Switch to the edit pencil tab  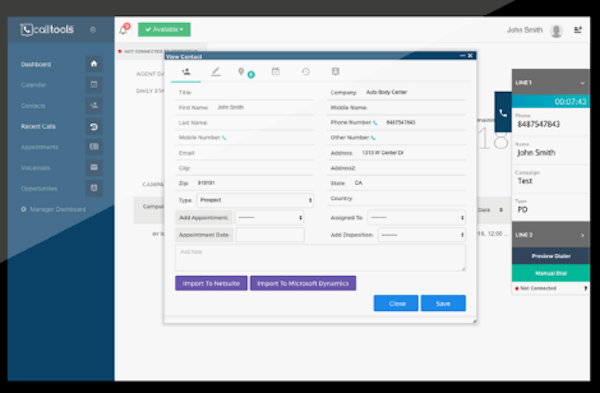tap(216, 72)
